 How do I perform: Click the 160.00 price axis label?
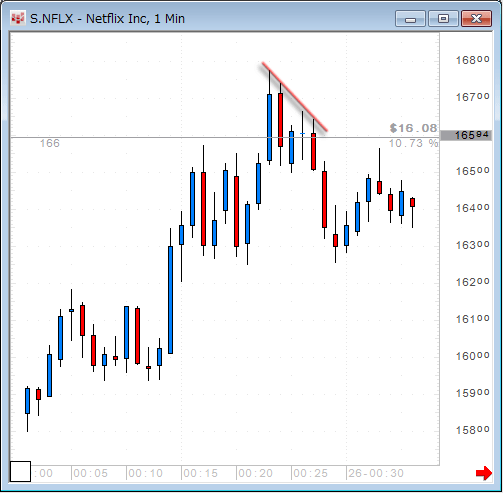(x=472, y=356)
